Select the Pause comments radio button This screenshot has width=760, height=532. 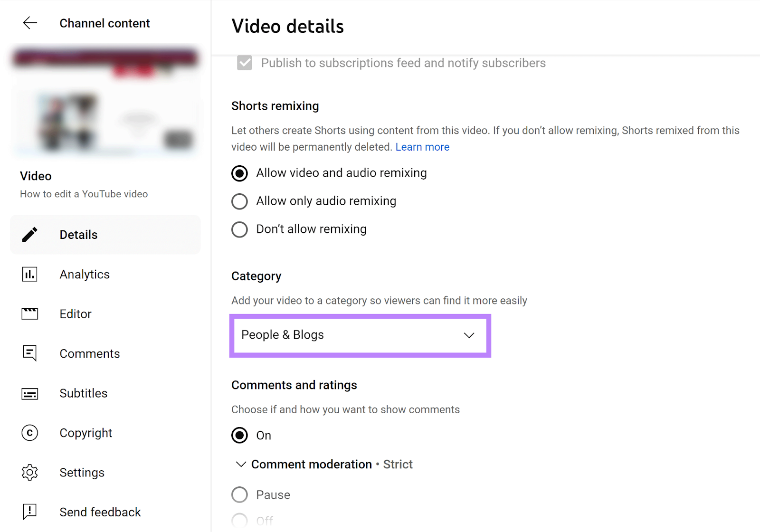click(x=239, y=494)
